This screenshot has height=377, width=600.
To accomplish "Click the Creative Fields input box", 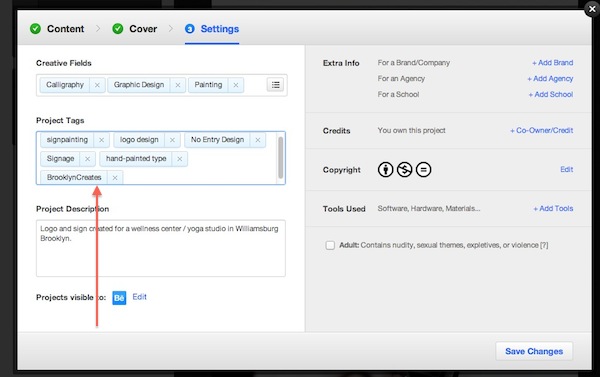I will pyautogui.click(x=161, y=85).
